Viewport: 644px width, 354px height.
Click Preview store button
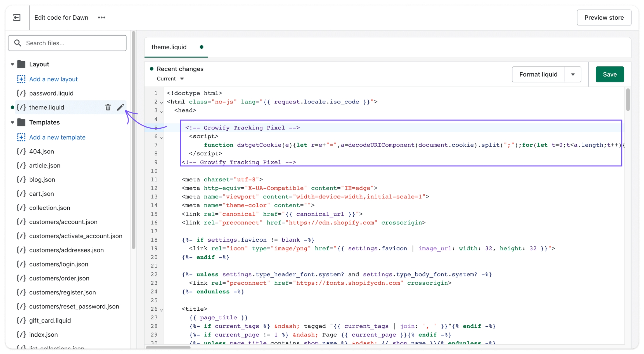coord(604,18)
